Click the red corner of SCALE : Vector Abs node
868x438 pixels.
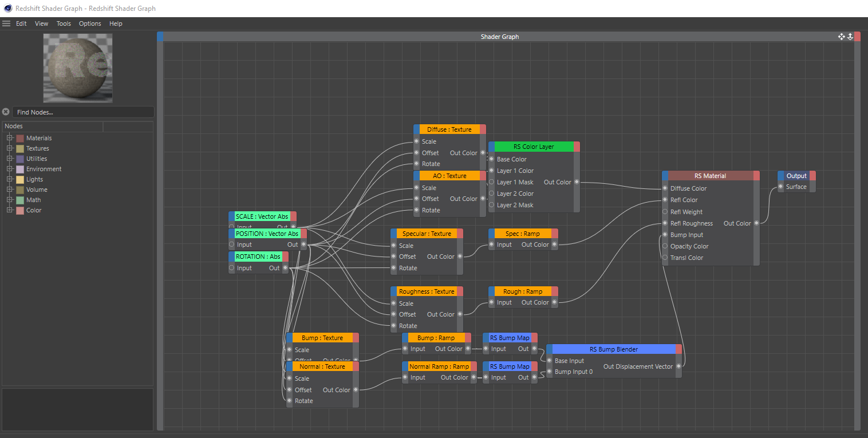tap(293, 216)
